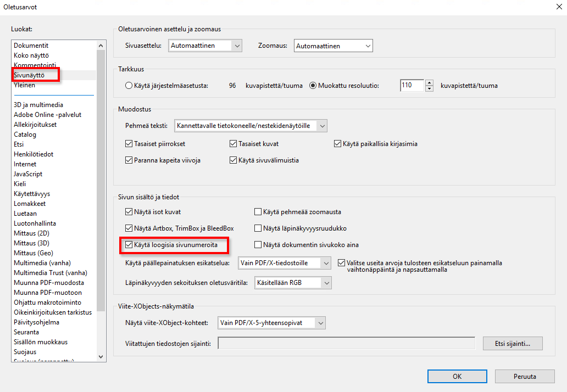567x392 pixels.
Task: Open Näytä viite-XObject-kohteet dropdown
Action: pyautogui.click(x=271, y=322)
